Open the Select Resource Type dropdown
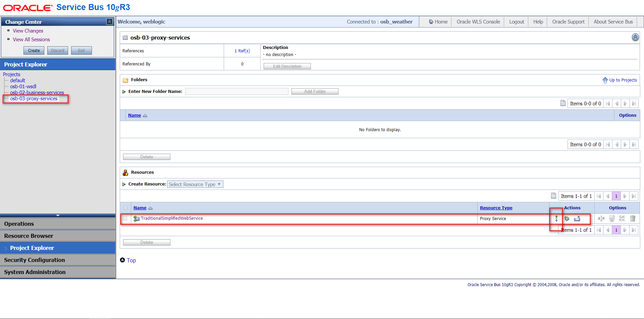This screenshot has width=644, height=319. coord(195,184)
